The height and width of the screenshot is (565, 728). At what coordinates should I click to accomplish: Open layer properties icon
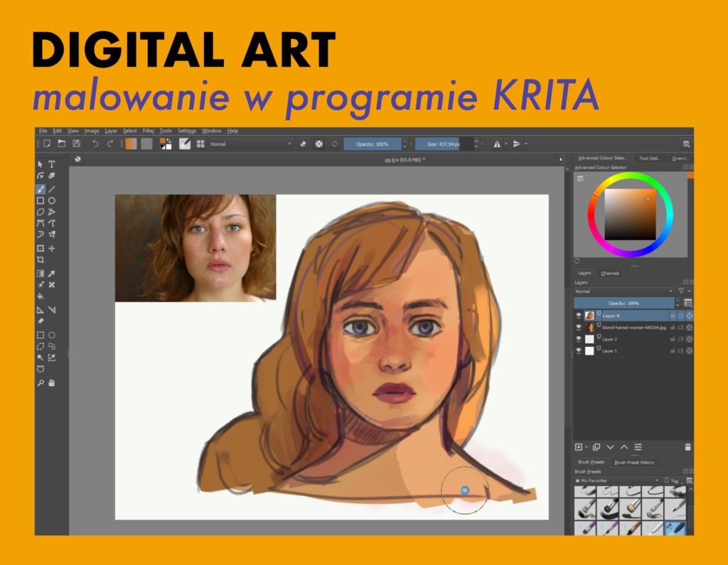(x=638, y=447)
